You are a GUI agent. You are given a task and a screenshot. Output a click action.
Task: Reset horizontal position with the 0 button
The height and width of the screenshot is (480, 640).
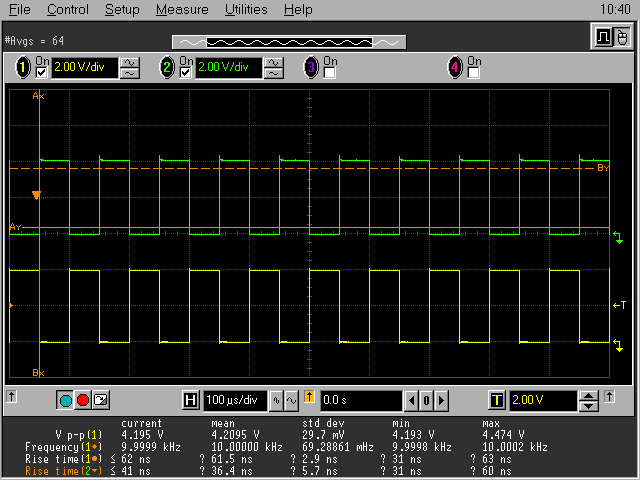[426, 401]
